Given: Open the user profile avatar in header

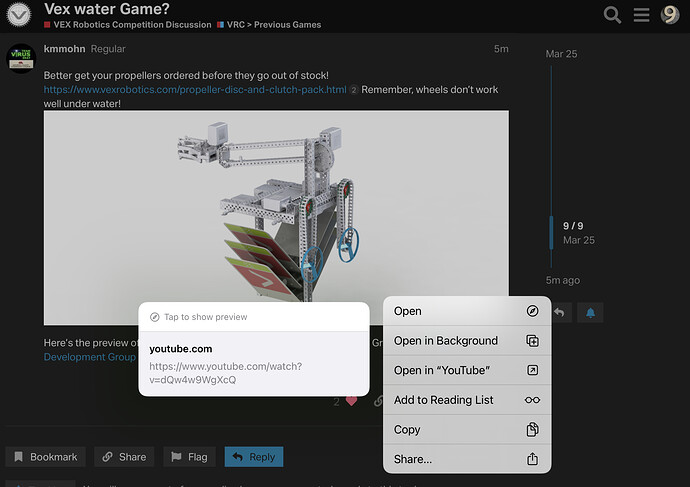Looking at the screenshot, I should point(670,15).
